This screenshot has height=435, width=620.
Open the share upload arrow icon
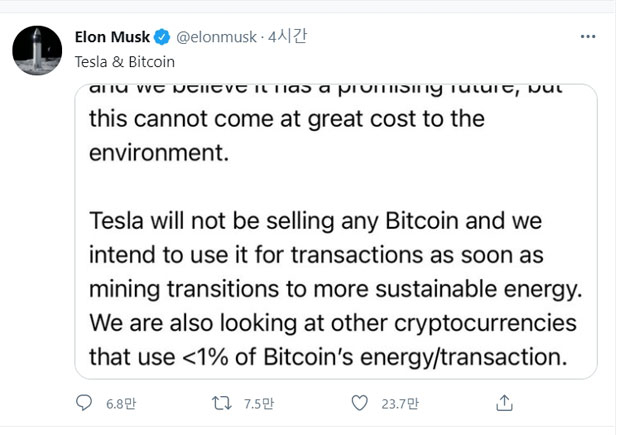(504, 403)
